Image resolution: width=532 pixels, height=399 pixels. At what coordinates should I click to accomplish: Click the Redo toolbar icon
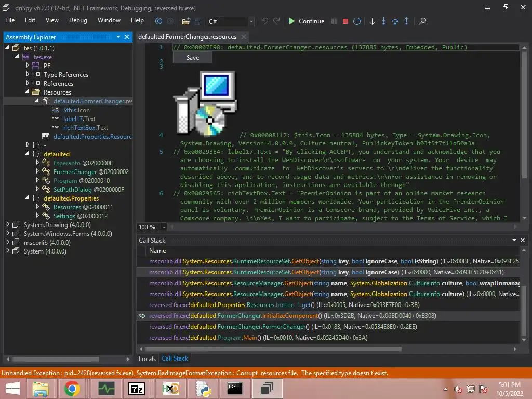coord(276,21)
